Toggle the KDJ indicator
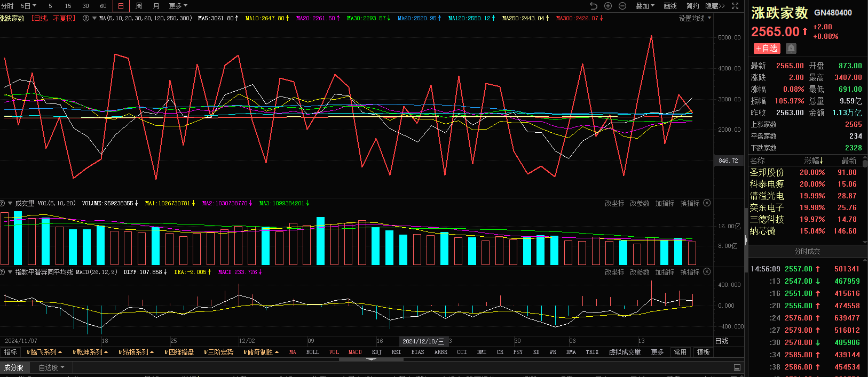This screenshot has width=868, height=377. (376, 352)
